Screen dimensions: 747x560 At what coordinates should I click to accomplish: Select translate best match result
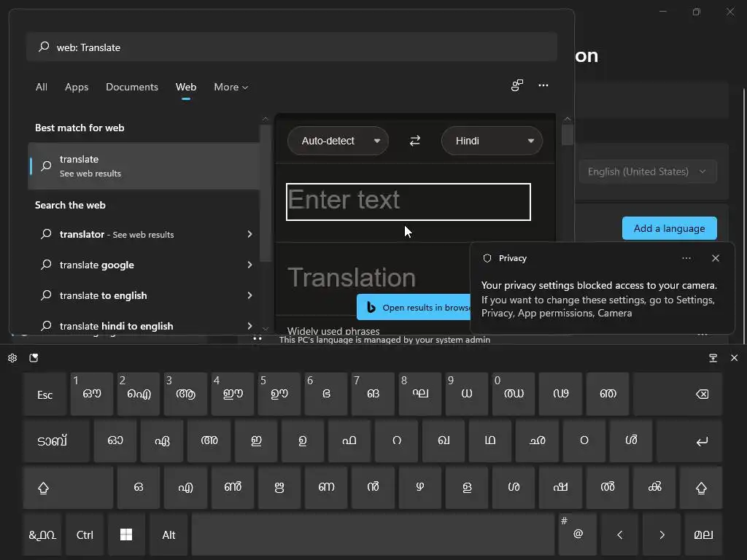coord(144,166)
